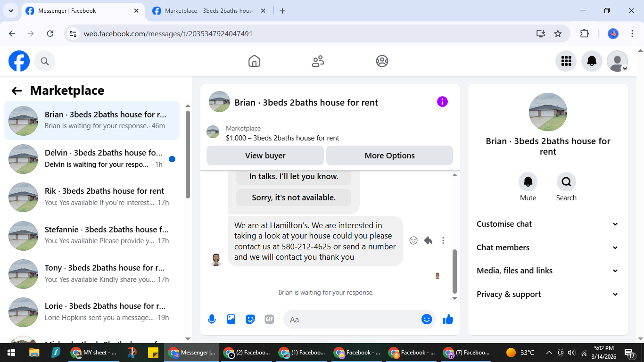The image size is (644, 362).
Task: Click the chat list scrollbar
Action: [188, 155]
